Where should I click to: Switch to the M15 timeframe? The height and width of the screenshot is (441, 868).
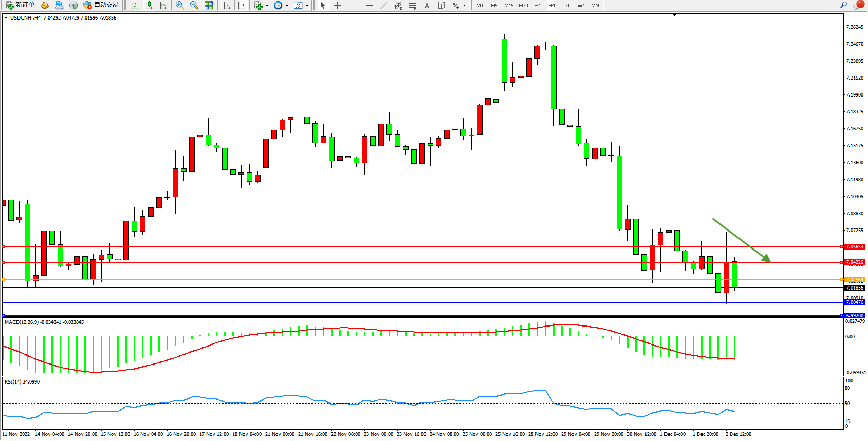[508, 5]
